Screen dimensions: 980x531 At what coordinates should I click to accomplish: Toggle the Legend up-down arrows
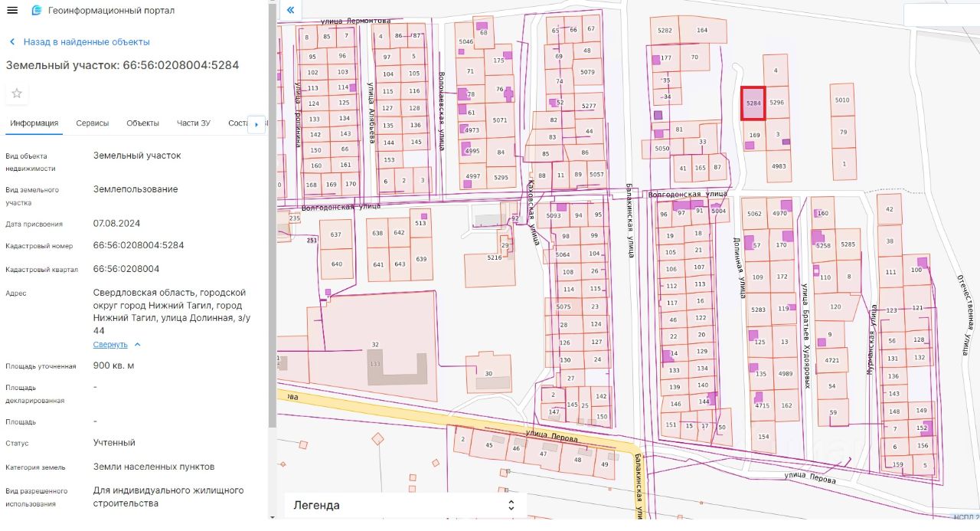(x=511, y=505)
